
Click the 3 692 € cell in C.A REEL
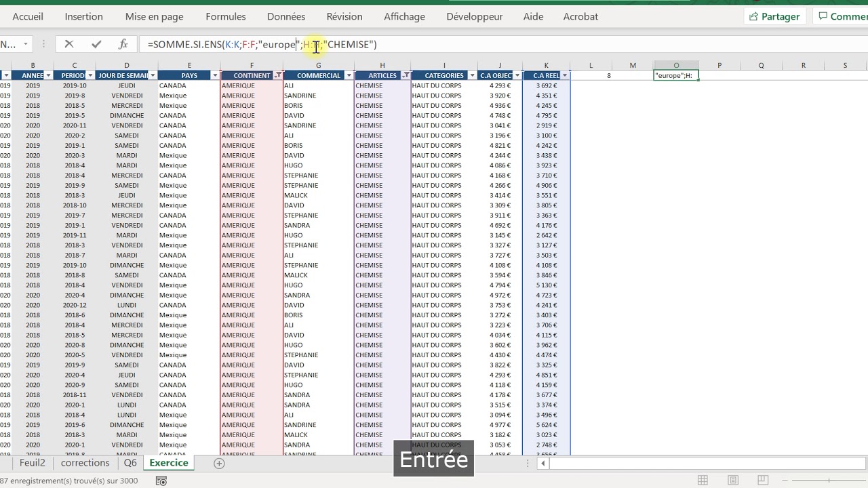coord(546,85)
